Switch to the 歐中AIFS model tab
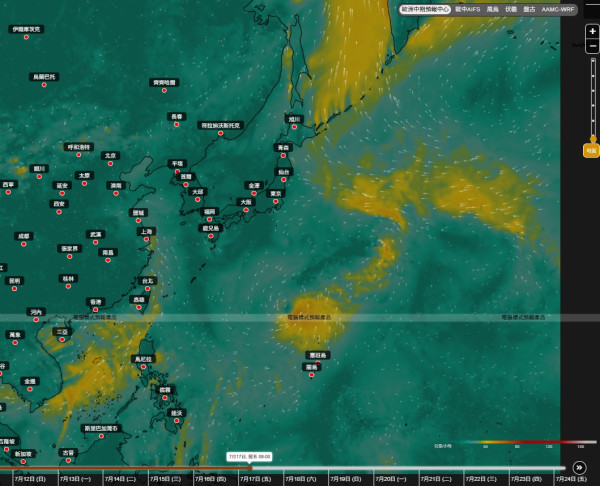This screenshot has height=486, width=600. click(x=467, y=9)
